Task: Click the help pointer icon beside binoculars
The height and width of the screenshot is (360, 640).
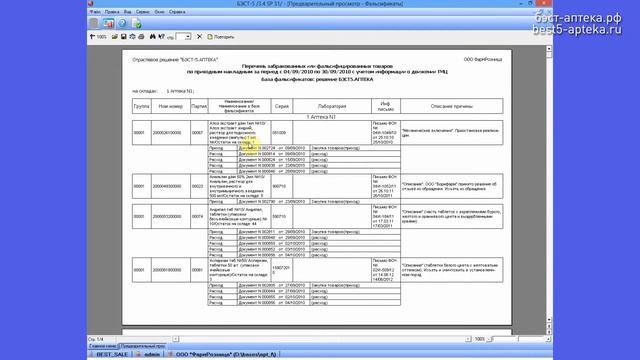Action: [162, 37]
